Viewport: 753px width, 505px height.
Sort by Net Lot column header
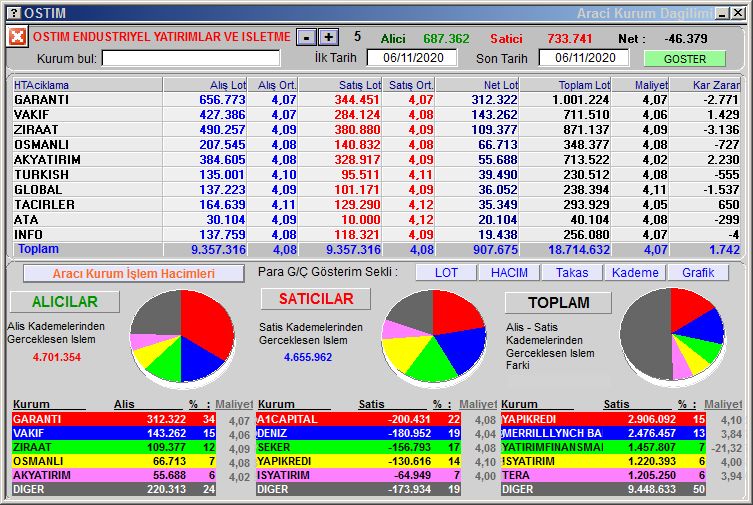pyautogui.click(x=477, y=85)
